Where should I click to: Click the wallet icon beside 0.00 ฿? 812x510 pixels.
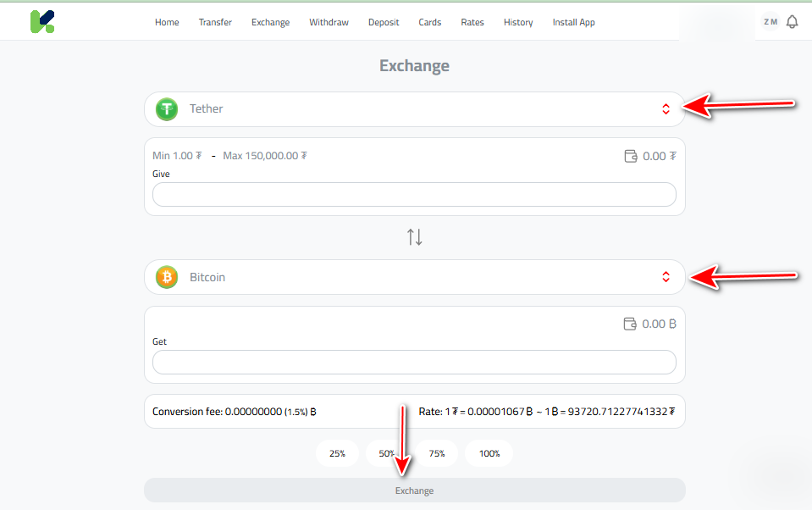click(x=629, y=323)
